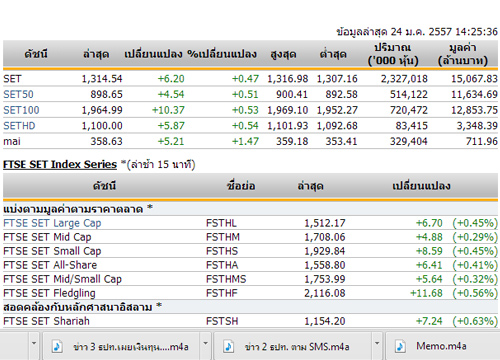Screen dimensions: 500x360
Task: Select SETHD volume 83,415
Action: tap(412, 126)
